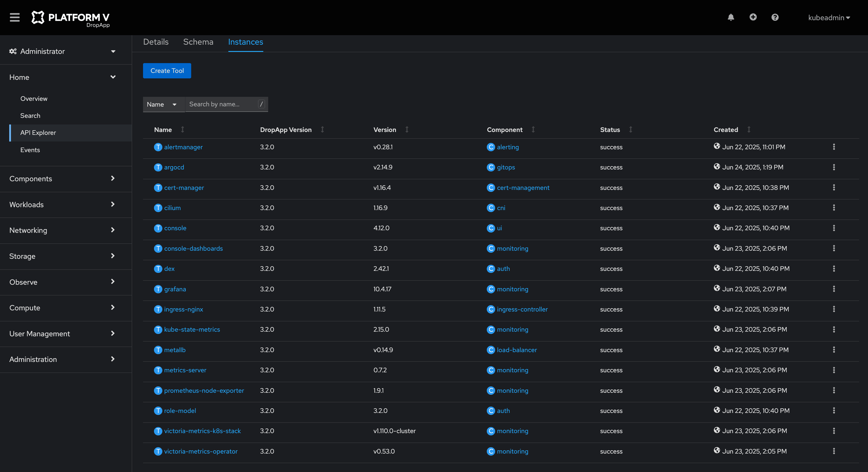Sort table by Name column
The width and height of the screenshot is (868, 472).
coord(169,130)
